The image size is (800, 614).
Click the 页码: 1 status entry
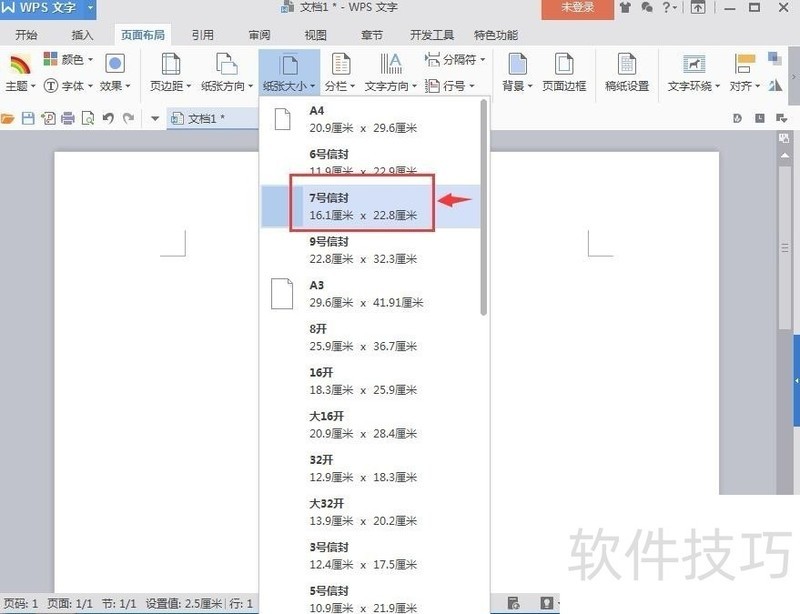(x=20, y=604)
